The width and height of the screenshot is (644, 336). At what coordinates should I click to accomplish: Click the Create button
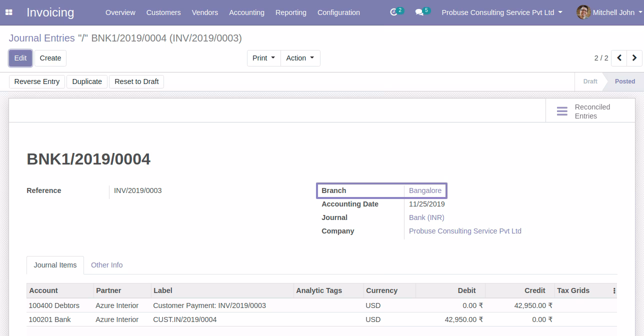[x=50, y=58]
